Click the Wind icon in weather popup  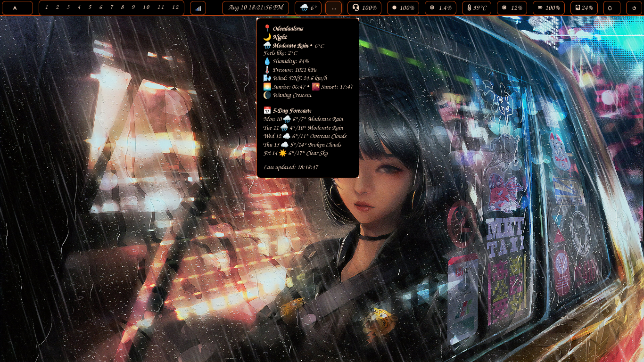[267, 78]
